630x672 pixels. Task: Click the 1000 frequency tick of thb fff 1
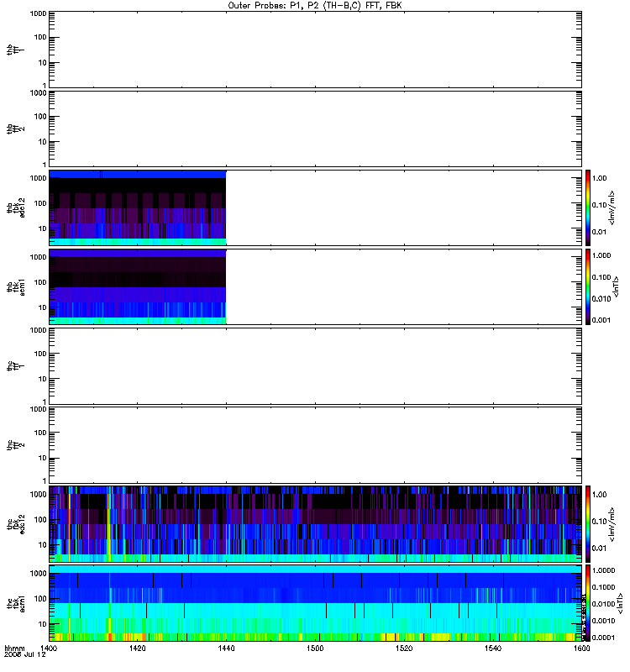[38, 13]
